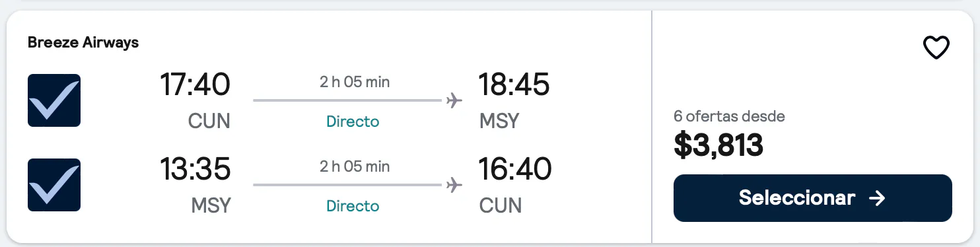Image resolution: width=980 pixels, height=247 pixels.
Task: Click the Breeze Airways logo beside 17:40
Action: (x=54, y=100)
